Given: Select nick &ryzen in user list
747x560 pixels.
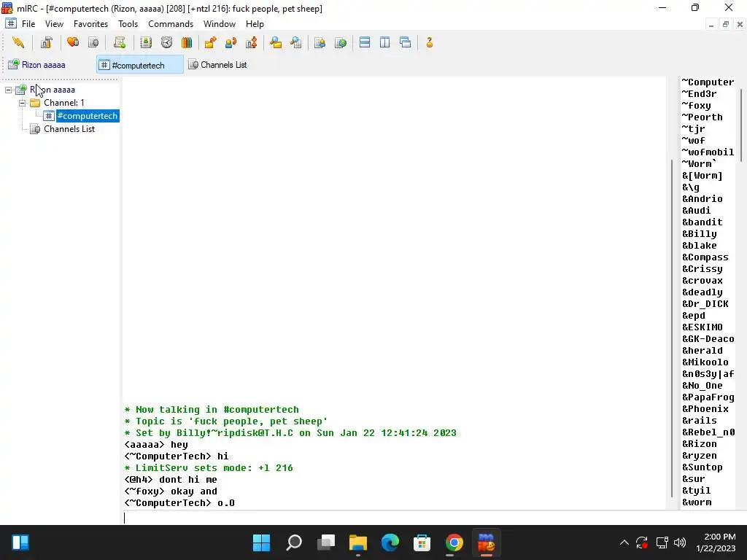Looking at the screenshot, I should (700, 456).
